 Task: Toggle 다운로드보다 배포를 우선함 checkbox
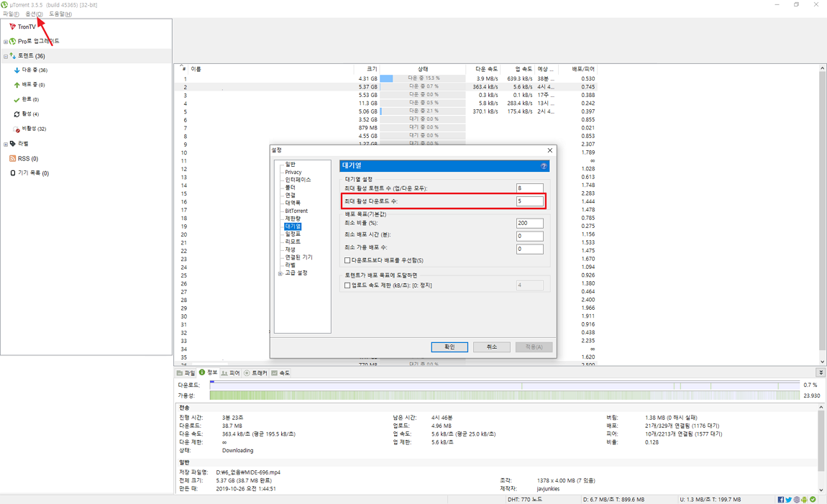[347, 260]
